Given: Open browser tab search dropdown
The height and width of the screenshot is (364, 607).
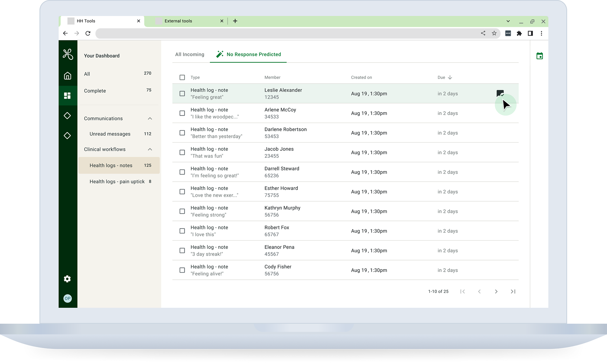Looking at the screenshot, I should (508, 21).
